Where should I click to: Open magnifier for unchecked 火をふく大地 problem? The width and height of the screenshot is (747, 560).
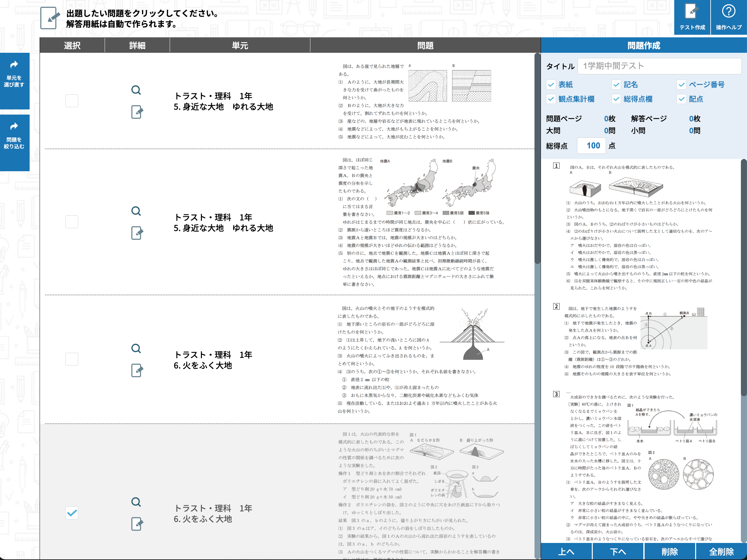point(136,348)
